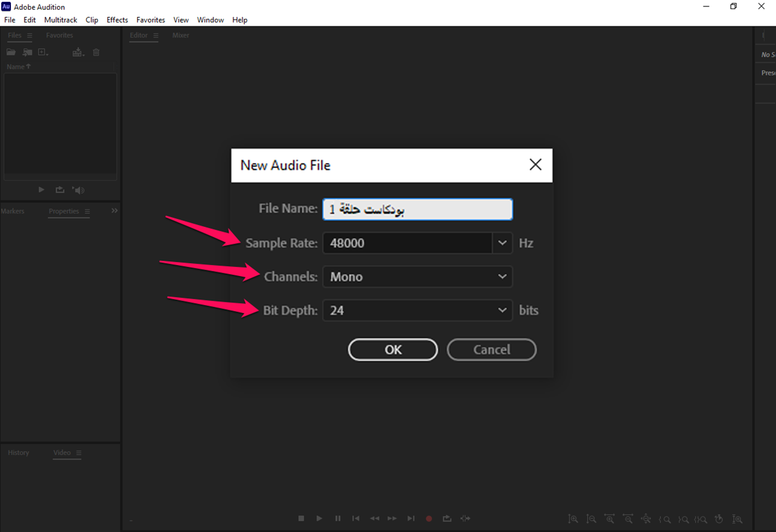Open the Files panel hamburger menu
776x532 pixels.
click(x=30, y=36)
